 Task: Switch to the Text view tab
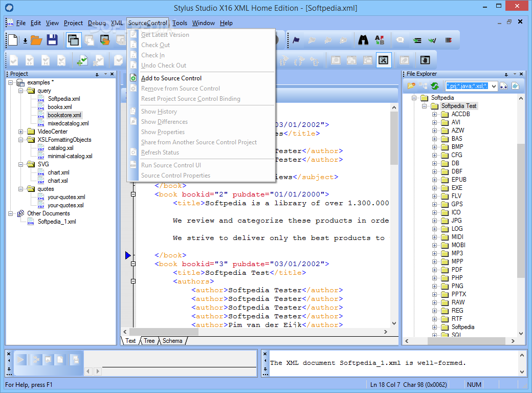coord(130,341)
